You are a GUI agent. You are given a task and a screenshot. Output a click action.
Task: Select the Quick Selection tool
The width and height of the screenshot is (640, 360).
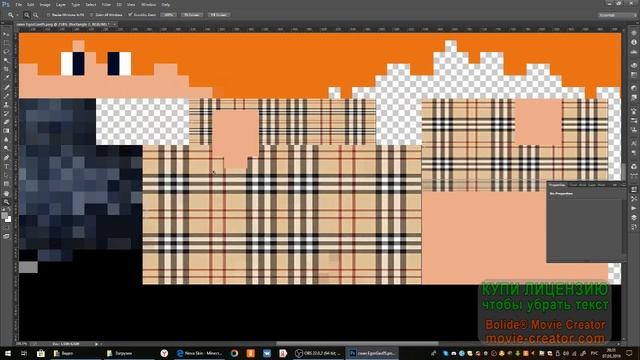tap(6, 60)
